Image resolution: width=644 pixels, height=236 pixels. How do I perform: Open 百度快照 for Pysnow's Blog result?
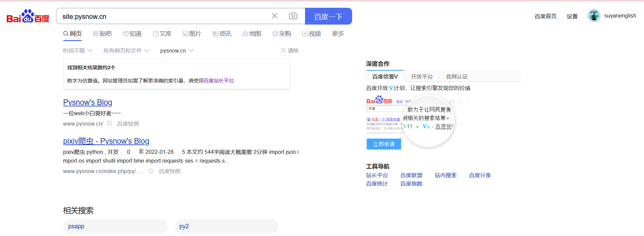point(128,124)
